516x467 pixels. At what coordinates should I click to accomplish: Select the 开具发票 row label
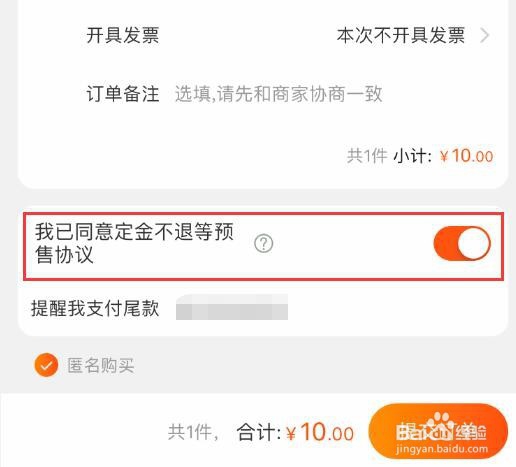point(123,35)
